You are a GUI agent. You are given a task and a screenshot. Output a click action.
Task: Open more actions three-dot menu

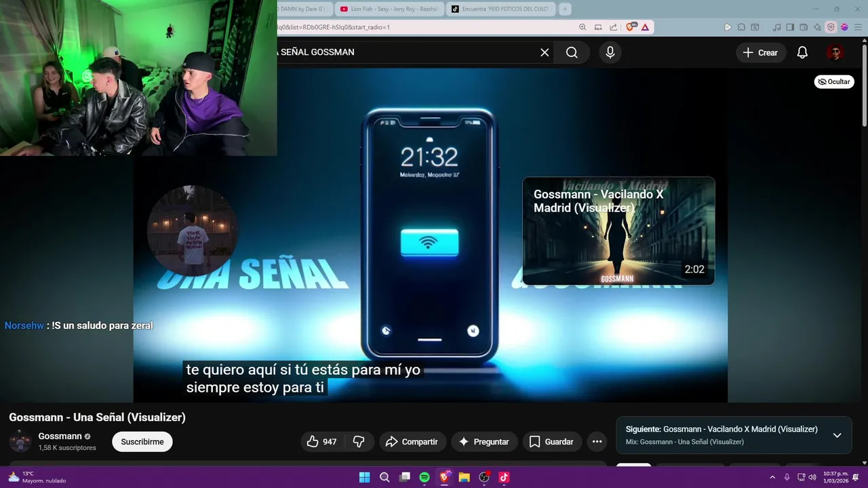click(597, 441)
